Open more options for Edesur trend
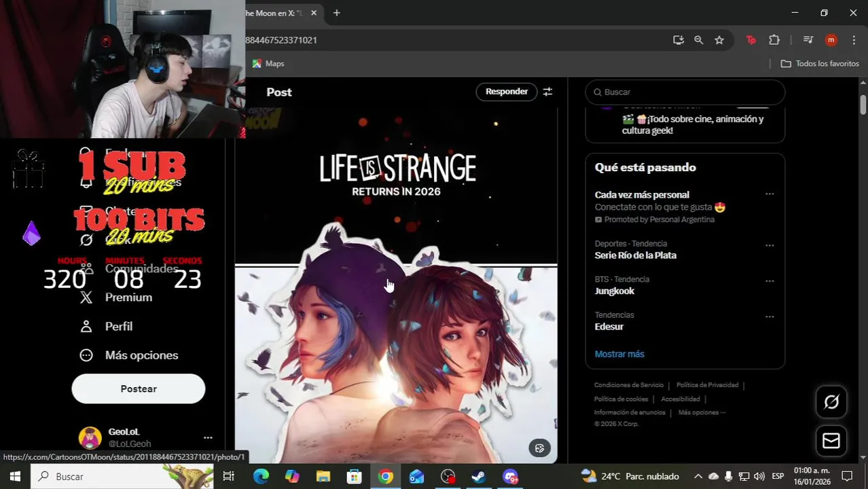This screenshot has width=868, height=489. click(x=770, y=317)
